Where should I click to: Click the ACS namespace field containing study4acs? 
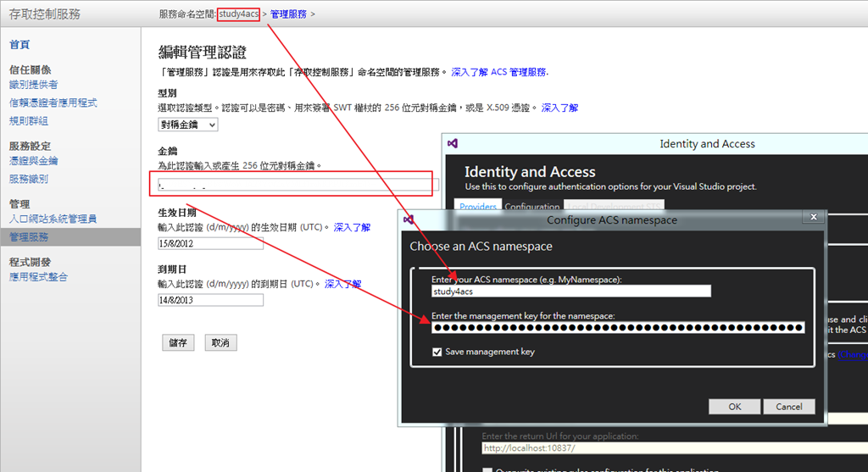tap(571, 292)
